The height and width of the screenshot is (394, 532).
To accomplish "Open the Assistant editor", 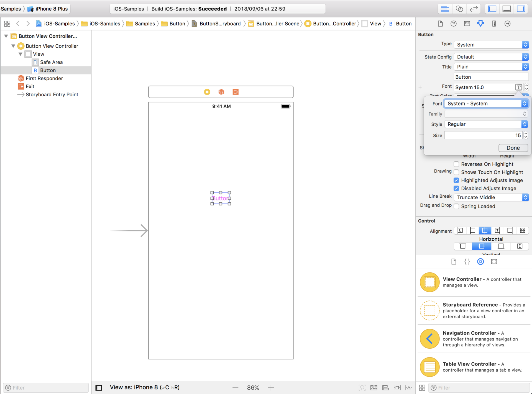I will click(x=459, y=9).
